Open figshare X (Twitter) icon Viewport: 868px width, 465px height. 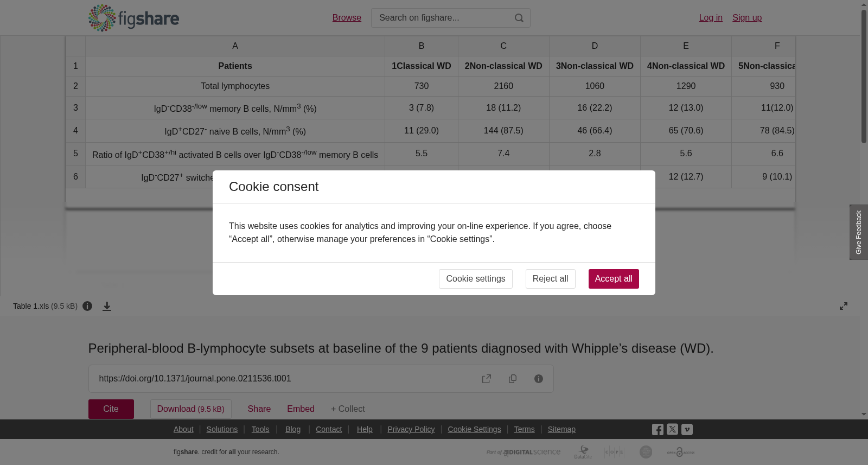672,429
